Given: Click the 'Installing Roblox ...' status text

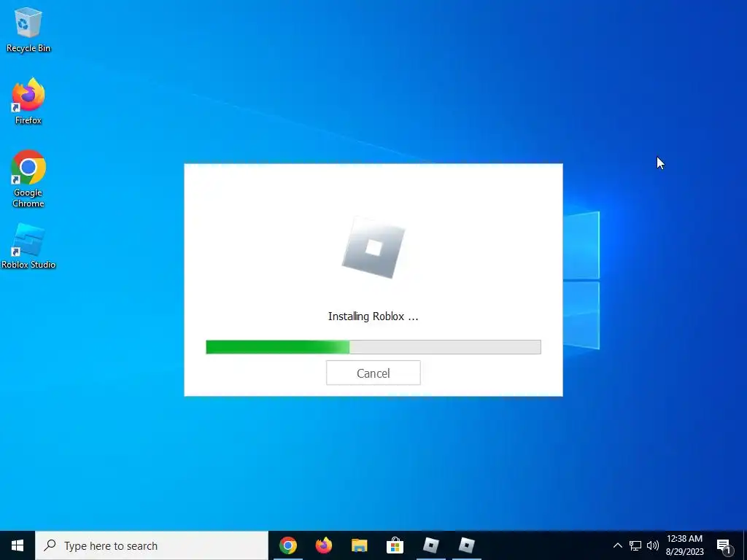Looking at the screenshot, I should coord(373,316).
